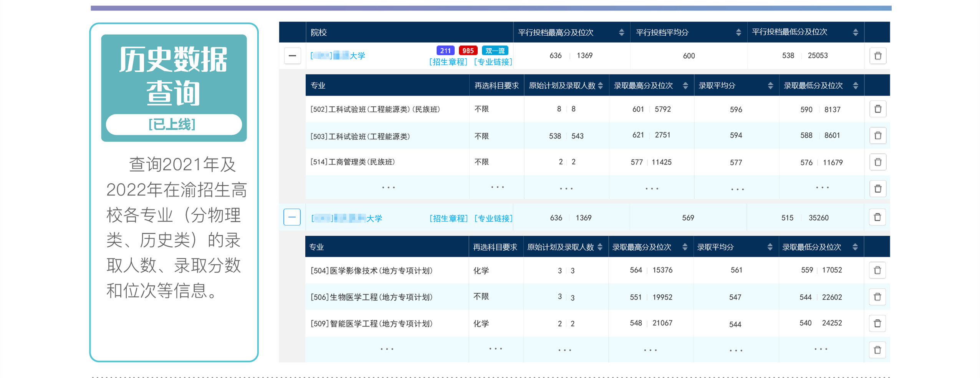The width and height of the screenshot is (980, 378).
Task: Select major [504]医学影像技术(地方专项计划)
Action: 371,271
